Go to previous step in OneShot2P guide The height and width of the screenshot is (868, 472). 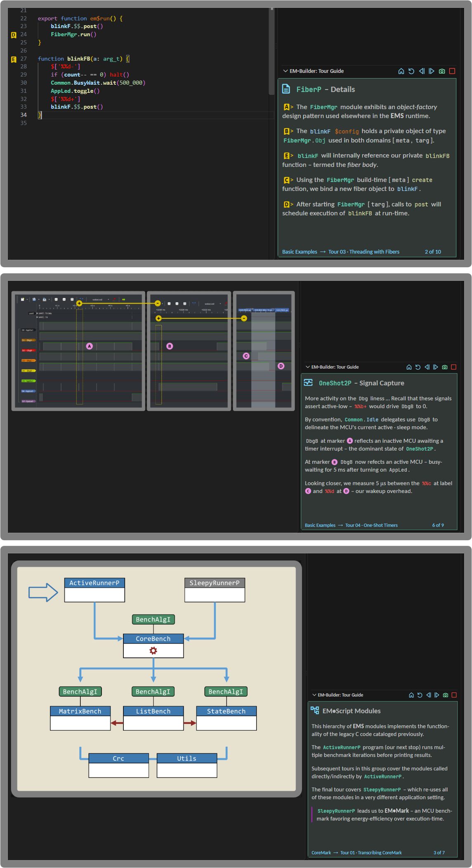427,367
